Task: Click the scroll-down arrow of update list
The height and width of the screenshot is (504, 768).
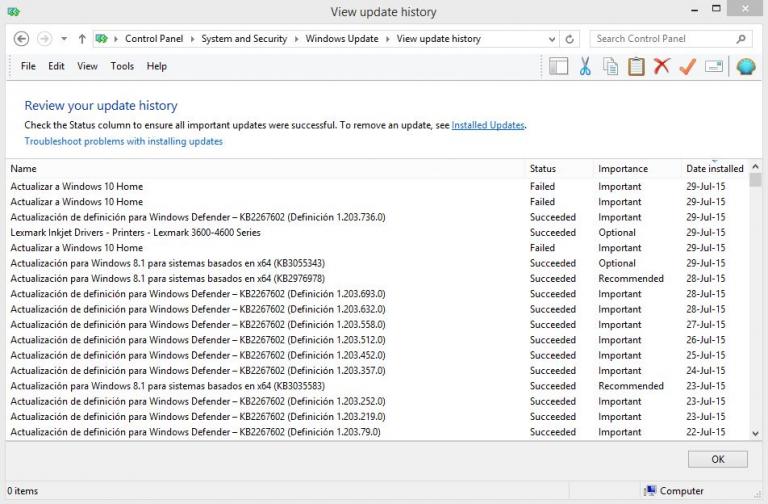Action: pyautogui.click(x=755, y=433)
